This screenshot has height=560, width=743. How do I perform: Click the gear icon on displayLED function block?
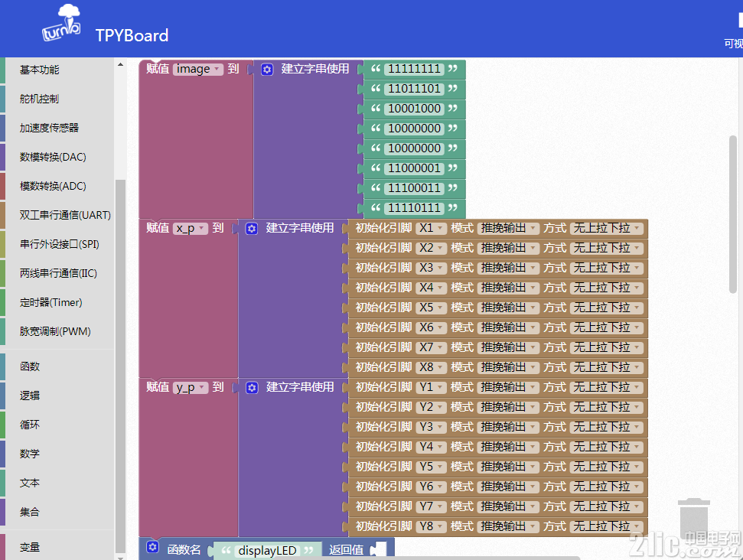pyautogui.click(x=152, y=547)
